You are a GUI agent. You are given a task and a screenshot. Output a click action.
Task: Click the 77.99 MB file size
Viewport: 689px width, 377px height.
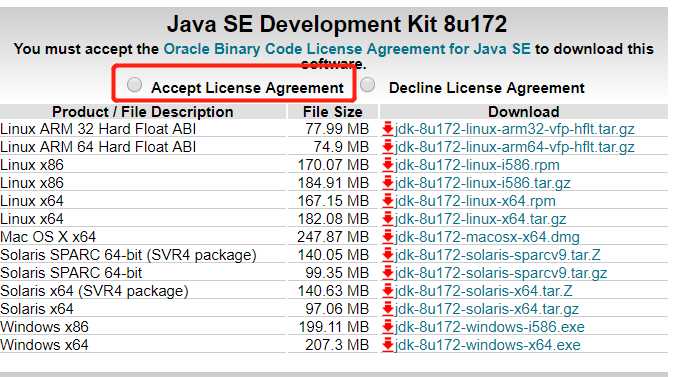pyautogui.click(x=337, y=129)
